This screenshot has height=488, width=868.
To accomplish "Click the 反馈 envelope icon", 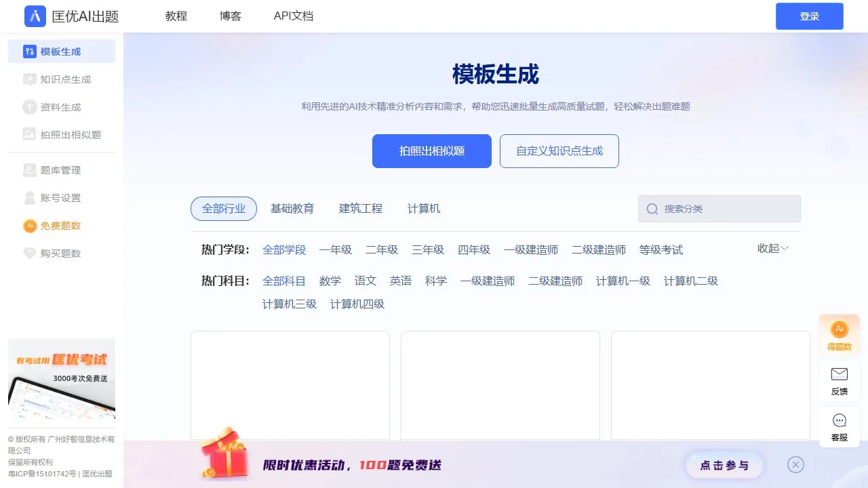I will [840, 374].
